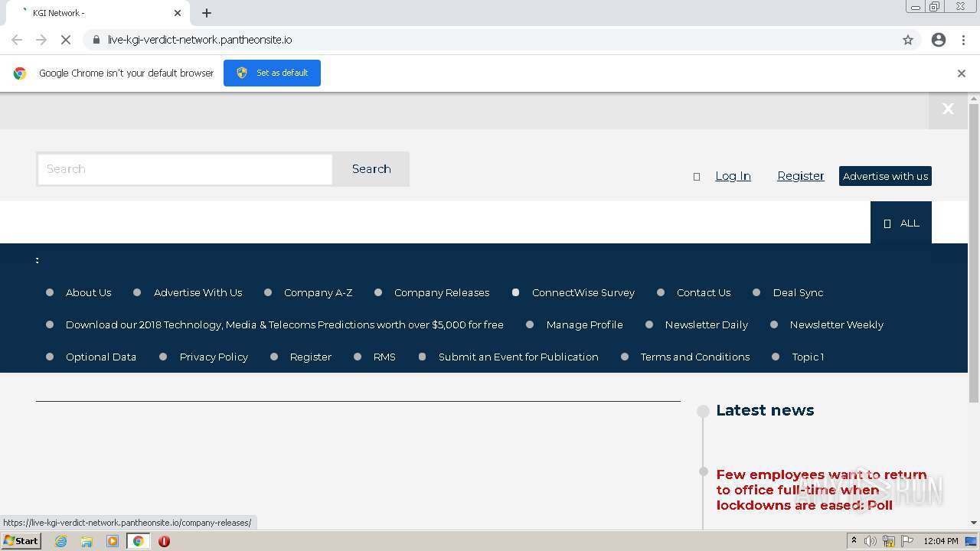
Task: Open Action Center flag icon
Action: [x=907, y=541]
